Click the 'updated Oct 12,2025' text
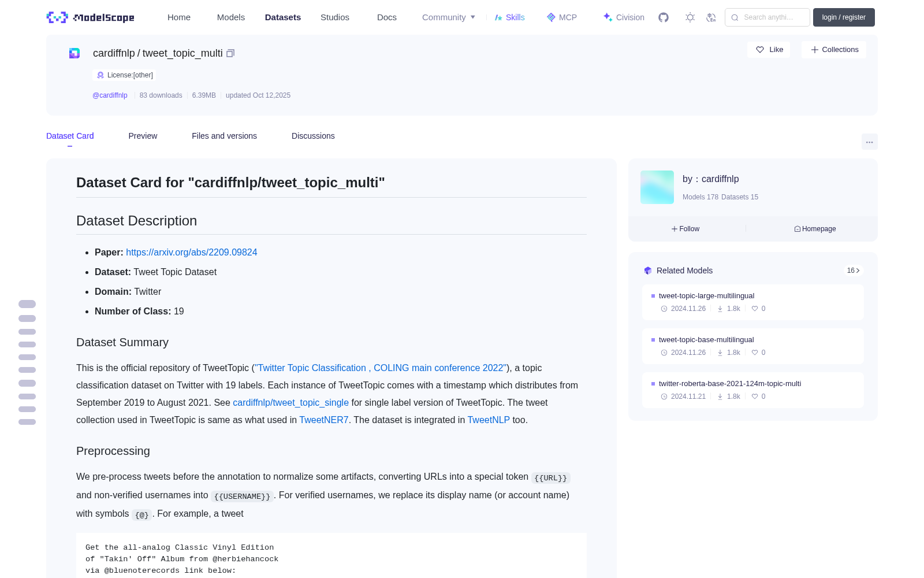Viewport: 924px width, 578px height. [x=258, y=95]
